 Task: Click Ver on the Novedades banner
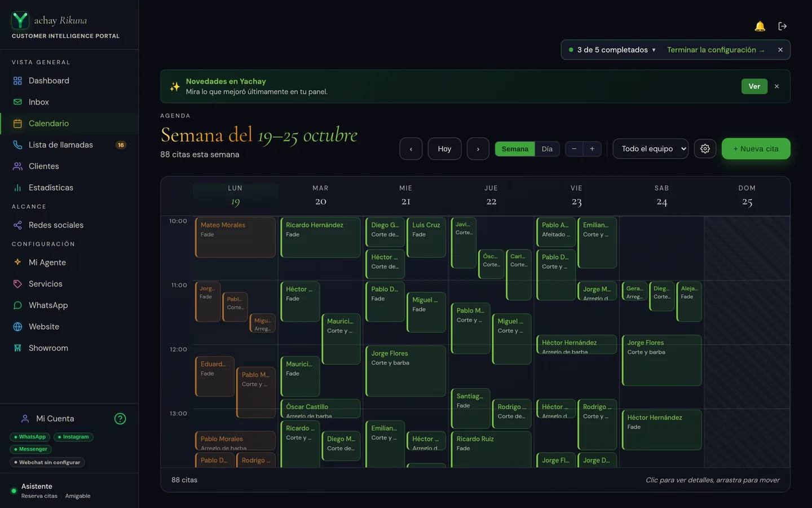pos(754,86)
